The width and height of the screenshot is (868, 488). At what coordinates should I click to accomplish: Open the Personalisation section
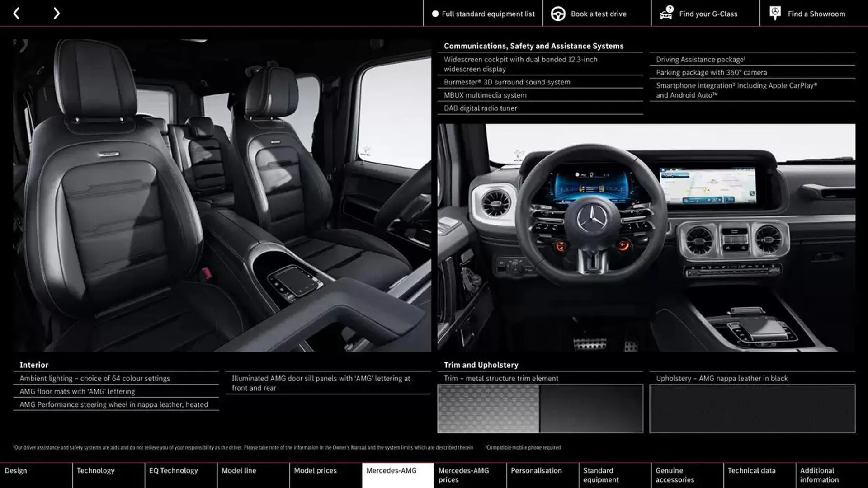pos(536,475)
